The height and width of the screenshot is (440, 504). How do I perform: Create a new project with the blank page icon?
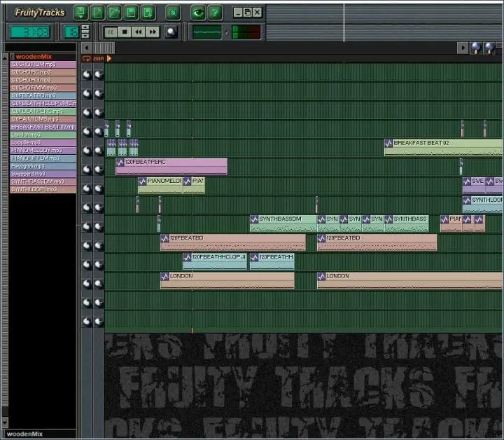[97, 13]
